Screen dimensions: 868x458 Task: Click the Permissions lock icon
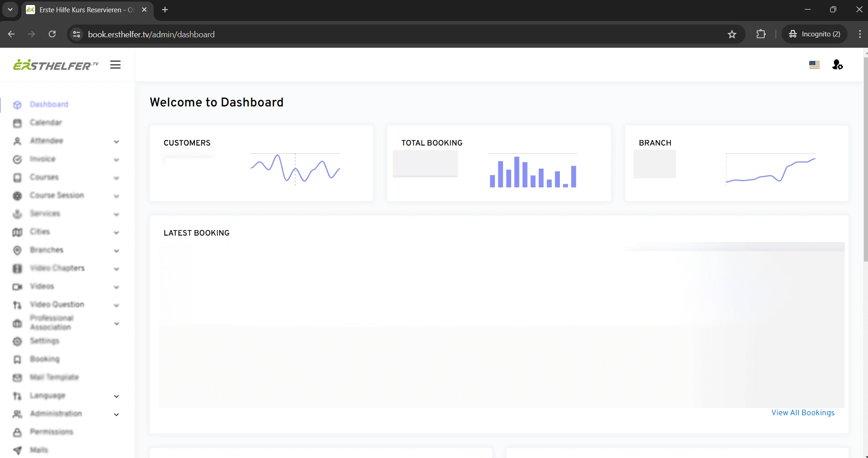[17, 432]
